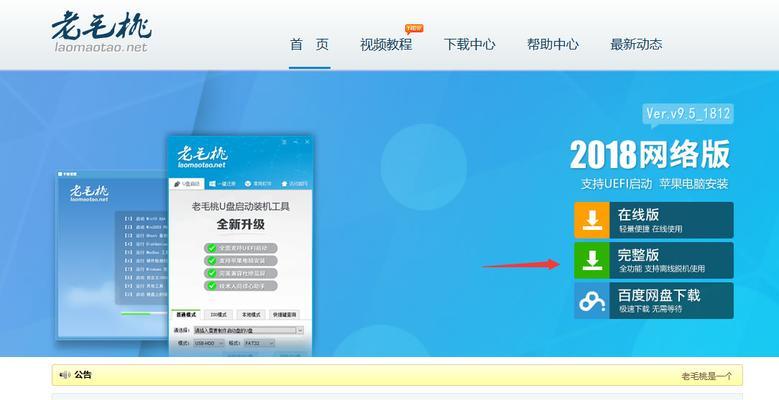This screenshot has height=400, width=779.
Task: Click the 公告 speaker icon
Action: coord(65,375)
